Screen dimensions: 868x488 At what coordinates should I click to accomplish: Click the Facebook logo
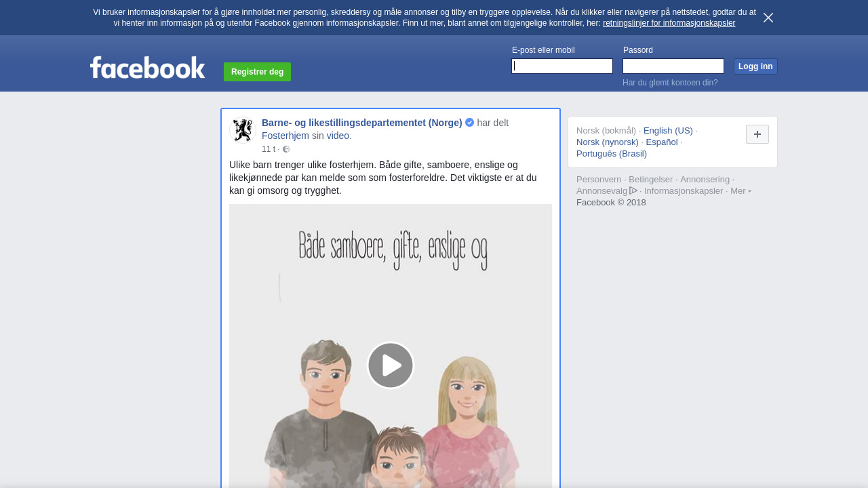click(147, 68)
